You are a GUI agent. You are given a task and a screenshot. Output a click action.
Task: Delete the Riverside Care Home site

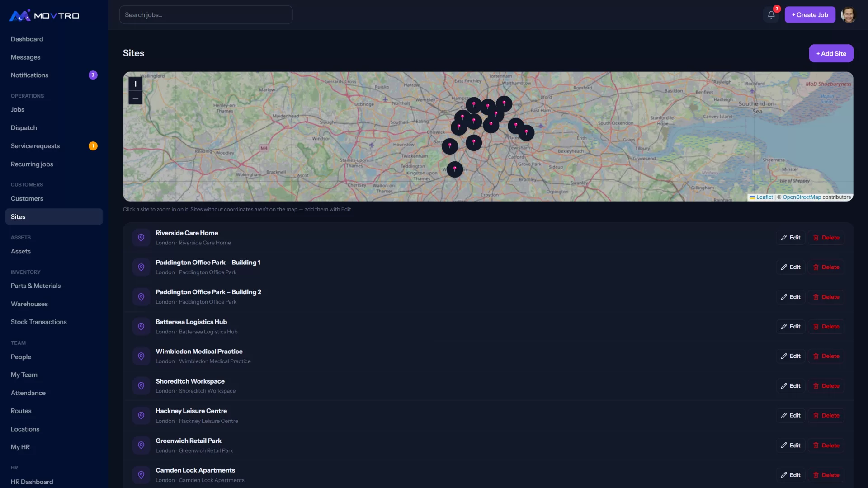(x=826, y=238)
